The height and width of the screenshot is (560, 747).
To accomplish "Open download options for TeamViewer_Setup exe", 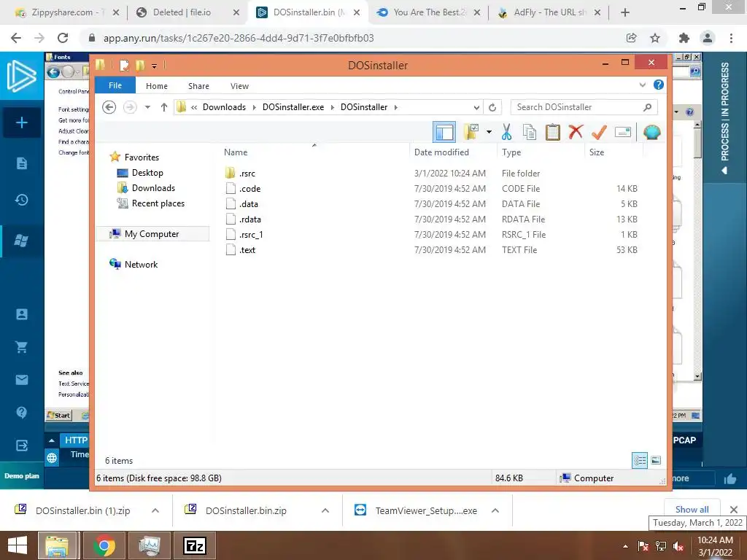I will click(x=495, y=510).
